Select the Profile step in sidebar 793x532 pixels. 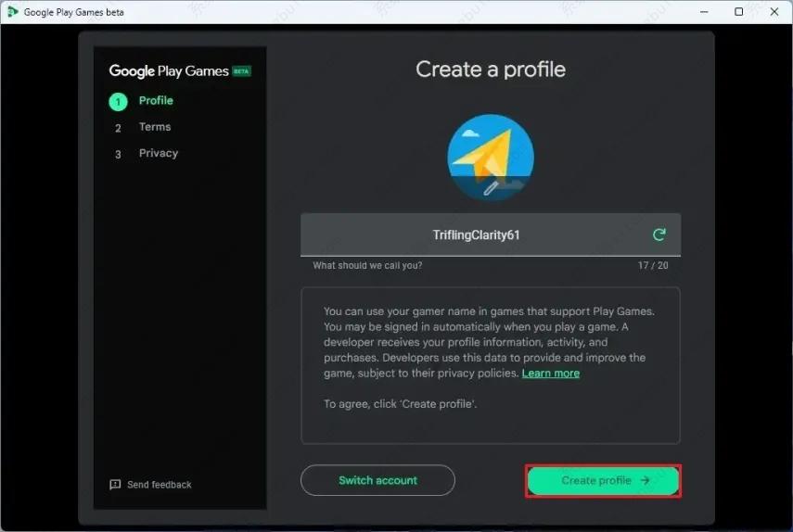pos(156,100)
